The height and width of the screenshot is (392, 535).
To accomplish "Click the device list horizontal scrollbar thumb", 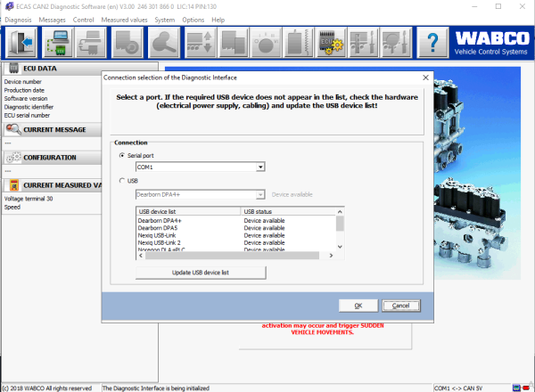I will click(233, 256).
